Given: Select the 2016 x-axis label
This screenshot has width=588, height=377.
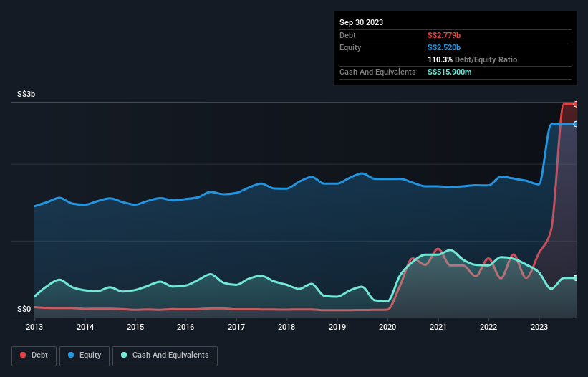Looking at the screenshot, I should point(185,328).
